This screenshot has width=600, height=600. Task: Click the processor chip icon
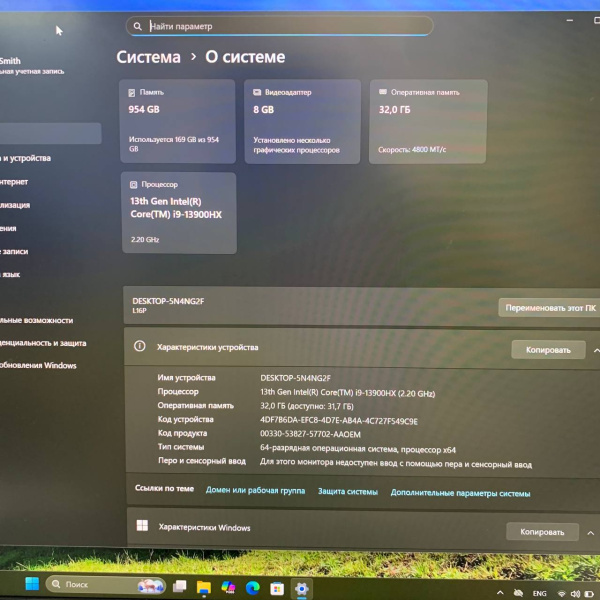pyautogui.click(x=134, y=185)
